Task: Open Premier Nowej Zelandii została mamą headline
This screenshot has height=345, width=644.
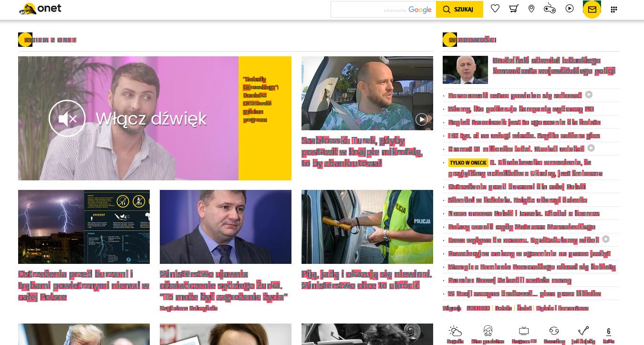Action: coord(509,280)
